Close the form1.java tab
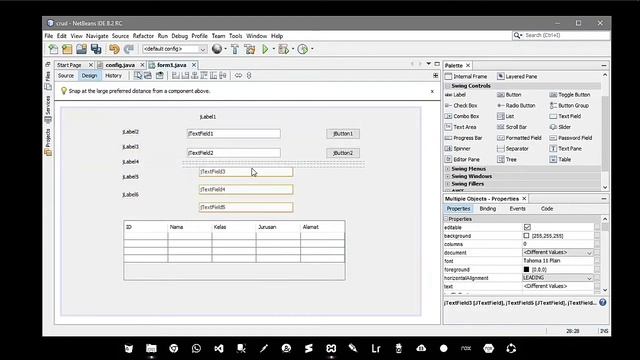Viewport: 640px width, 360px height. pyautogui.click(x=194, y=65)
